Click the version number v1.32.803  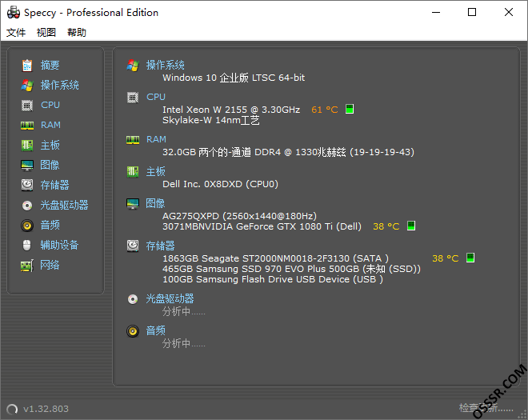tap(46, 409)
